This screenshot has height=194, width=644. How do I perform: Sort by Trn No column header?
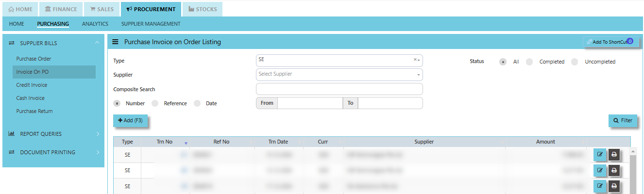[165, 142]
